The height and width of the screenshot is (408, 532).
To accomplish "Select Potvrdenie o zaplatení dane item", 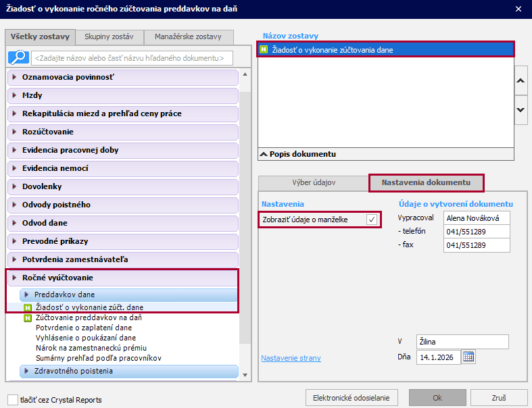I will 83,328.
